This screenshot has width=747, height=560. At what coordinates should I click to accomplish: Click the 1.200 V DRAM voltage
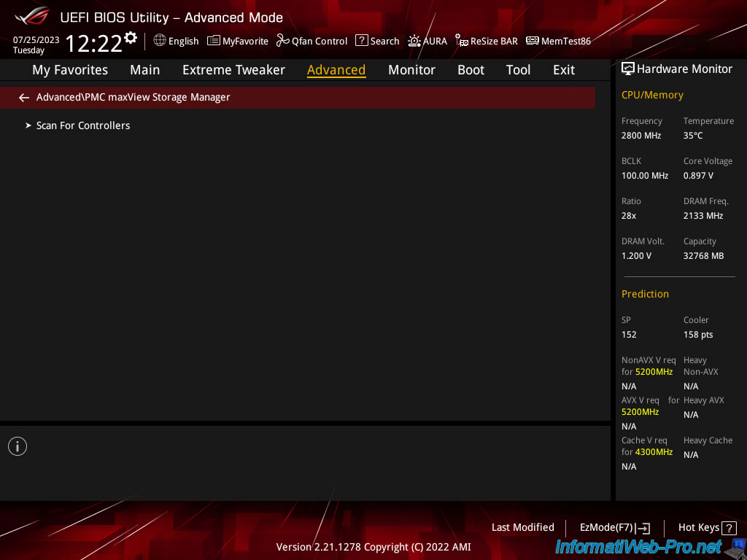pyautogui.click(x=636, y=256)
